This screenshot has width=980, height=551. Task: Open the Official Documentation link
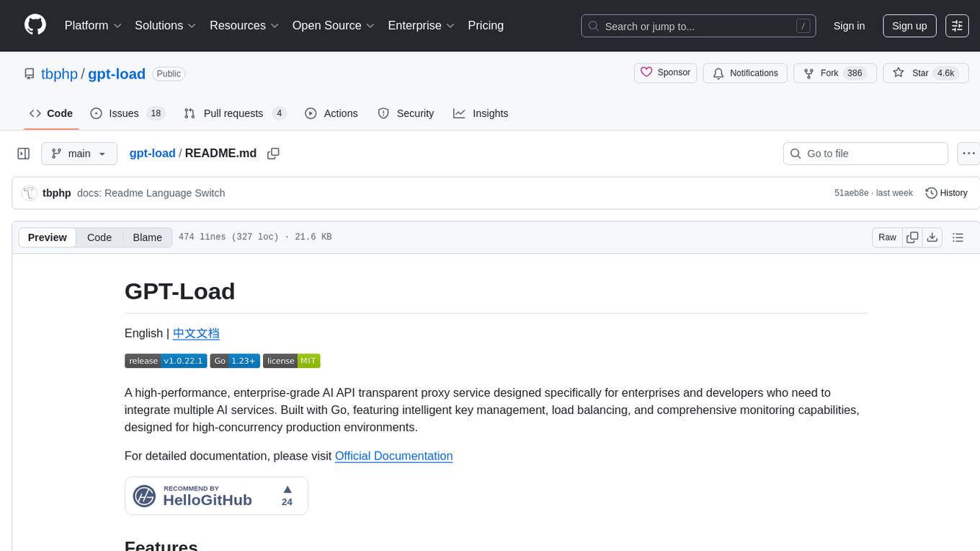[393, 456]
